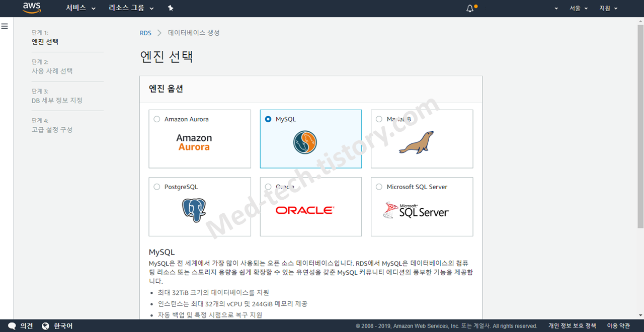Click the globe language icon
This screenshot has height=332, width=644.
coord(46,326)
